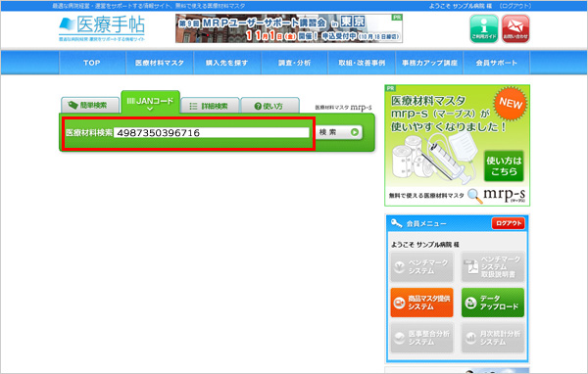Click the ログアウト link in top bar
This screenshot has height=374, width=588.
click(515, 6)
